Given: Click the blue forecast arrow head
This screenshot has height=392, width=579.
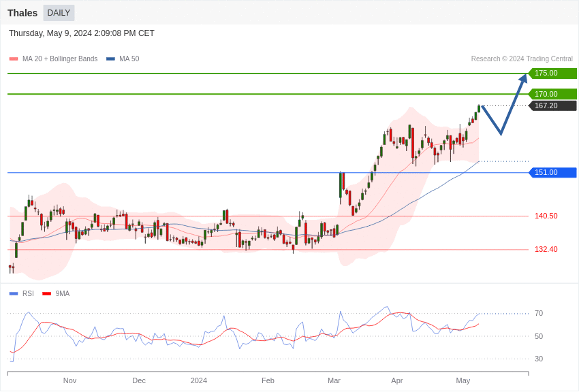Looking at the screenshot, I should [523, 79].
